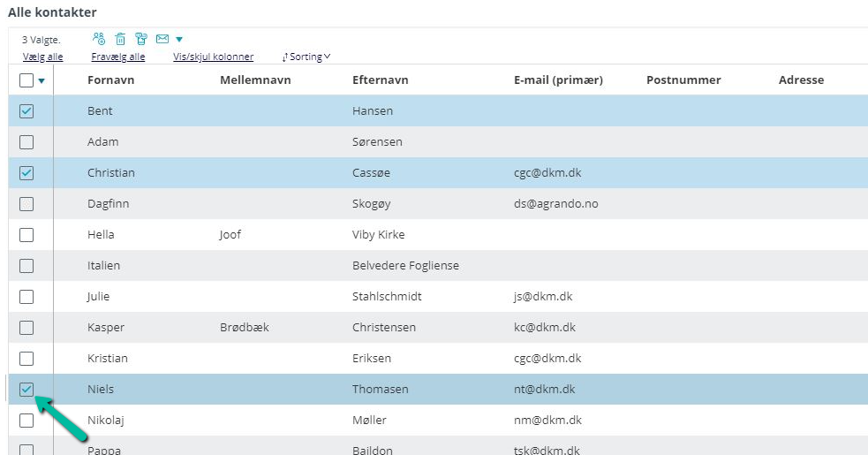Click the 3 Valgte. selection count

click(41, 40)
